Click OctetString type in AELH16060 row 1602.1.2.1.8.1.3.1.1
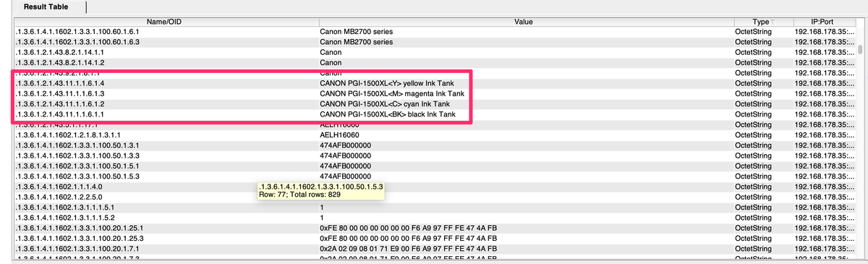 pos(753,135)
